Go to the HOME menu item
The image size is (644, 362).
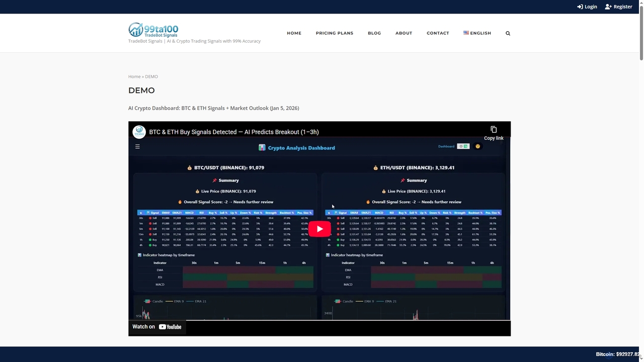[x=294, y=33]
